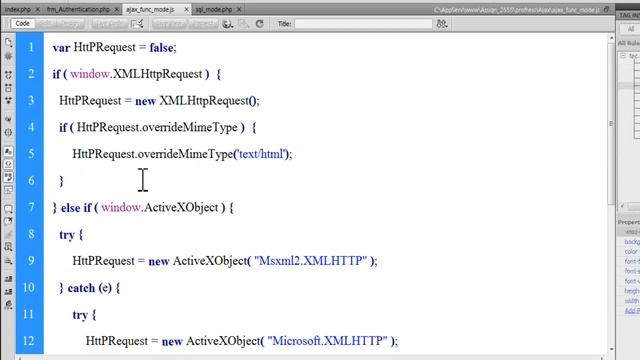The height and width of the screenshot is (360, 640).
Task: Close the sql_mode.php tab
Action: tap(239, 9)
